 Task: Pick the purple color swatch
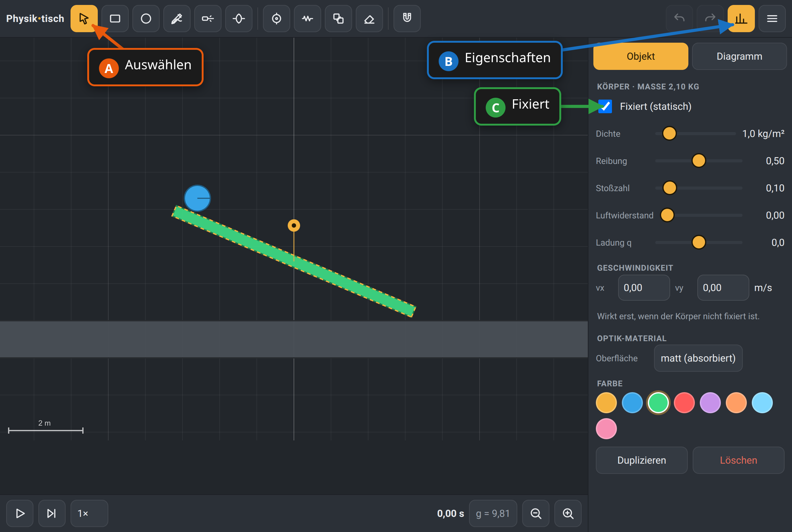pyautogui.click(x=710, y=403)
